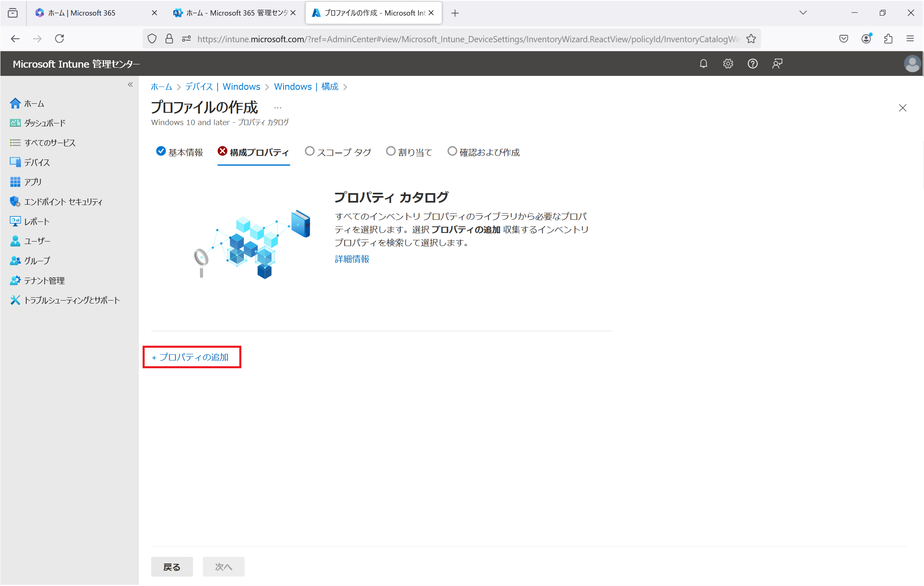The width and height of the screenshot is (924, 586).
Task: Open the account avatar in the header
Action: click(912, 64)
